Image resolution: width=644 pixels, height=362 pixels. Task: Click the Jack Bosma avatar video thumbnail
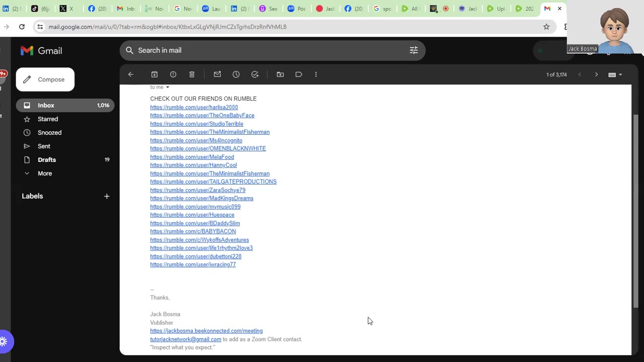(605, 27)
